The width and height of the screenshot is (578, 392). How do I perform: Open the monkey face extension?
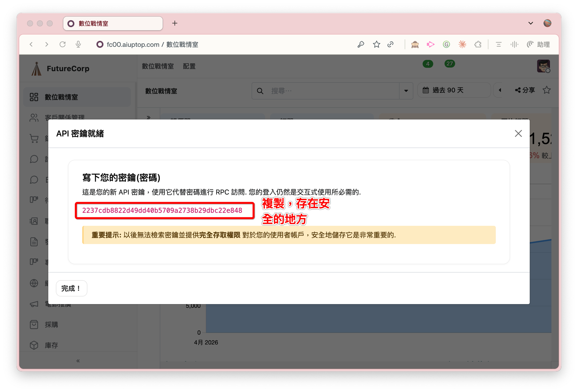415,45
